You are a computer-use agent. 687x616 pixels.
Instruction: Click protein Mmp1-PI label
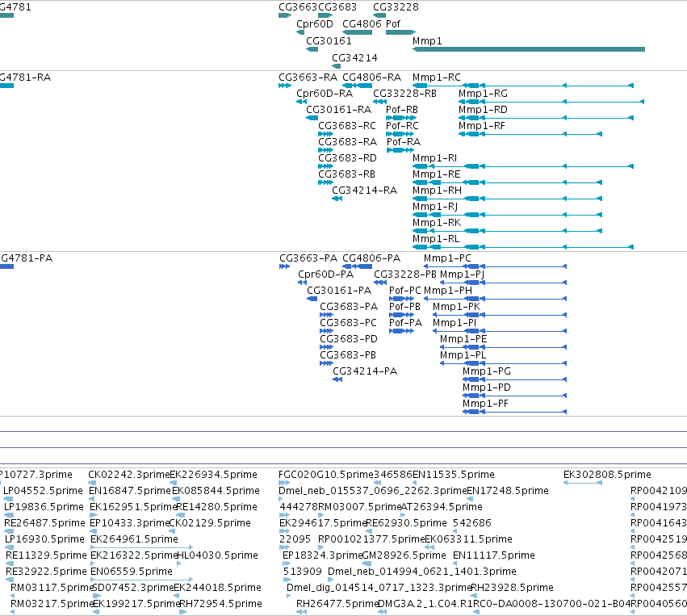point(455,323)
